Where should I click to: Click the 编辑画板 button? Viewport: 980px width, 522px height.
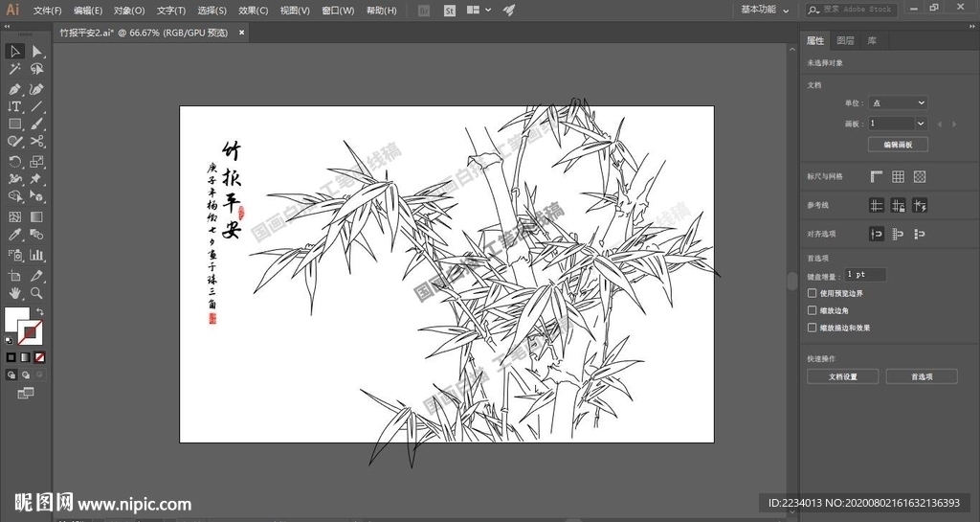pos(898,145)
